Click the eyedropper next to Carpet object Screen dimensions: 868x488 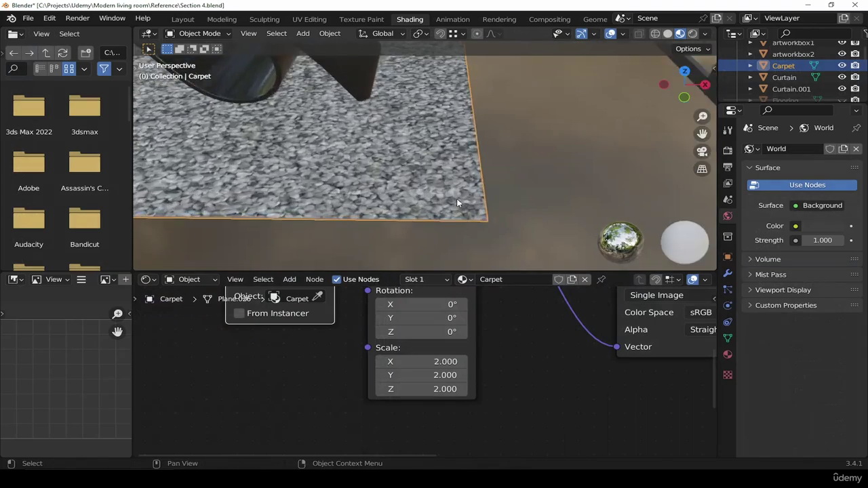pyautogui.click(x=317, y=297)
